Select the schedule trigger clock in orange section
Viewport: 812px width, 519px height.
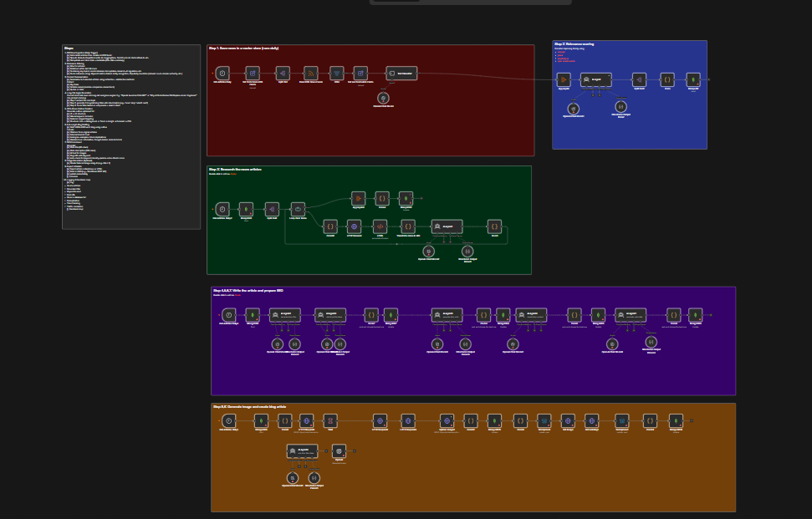[x=229, y=420]
